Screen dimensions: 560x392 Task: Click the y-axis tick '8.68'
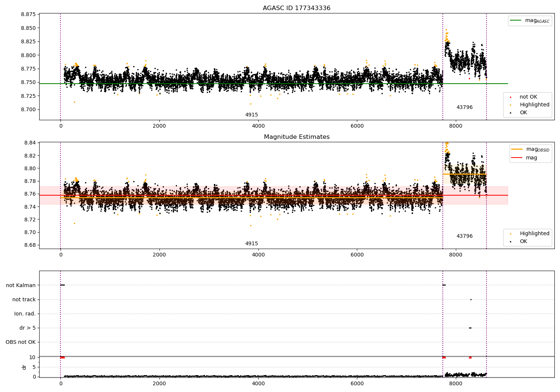pyautogui.click(x=30, y=245)
